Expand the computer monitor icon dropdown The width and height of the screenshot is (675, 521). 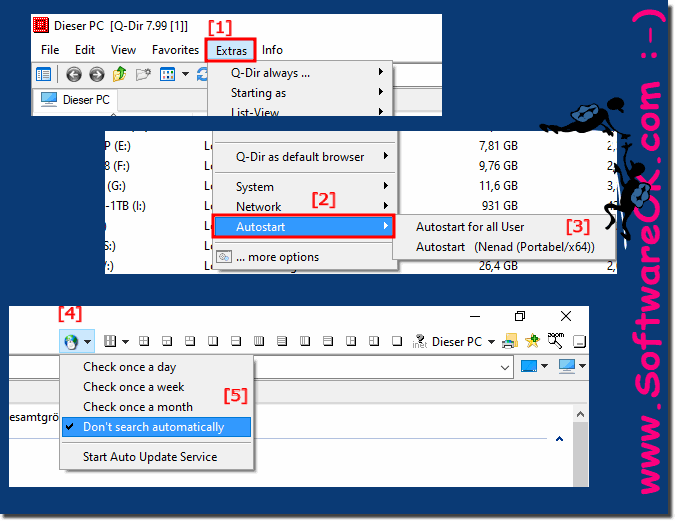click(x=582, y=366)
